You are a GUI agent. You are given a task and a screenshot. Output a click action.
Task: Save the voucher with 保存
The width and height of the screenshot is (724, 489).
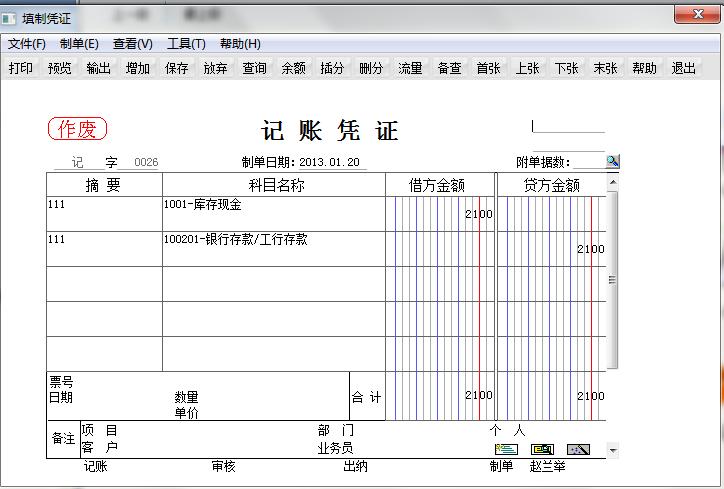point(176,68)
